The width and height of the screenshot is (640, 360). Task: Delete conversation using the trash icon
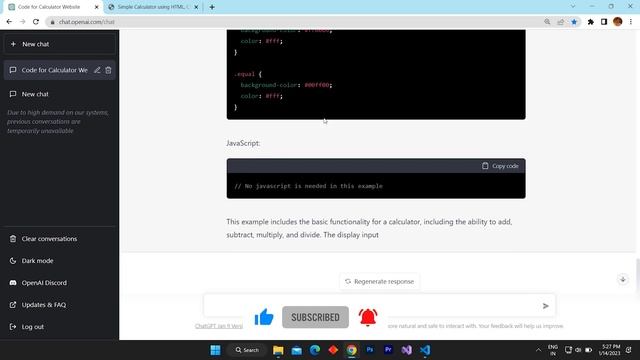click(108, 70)
